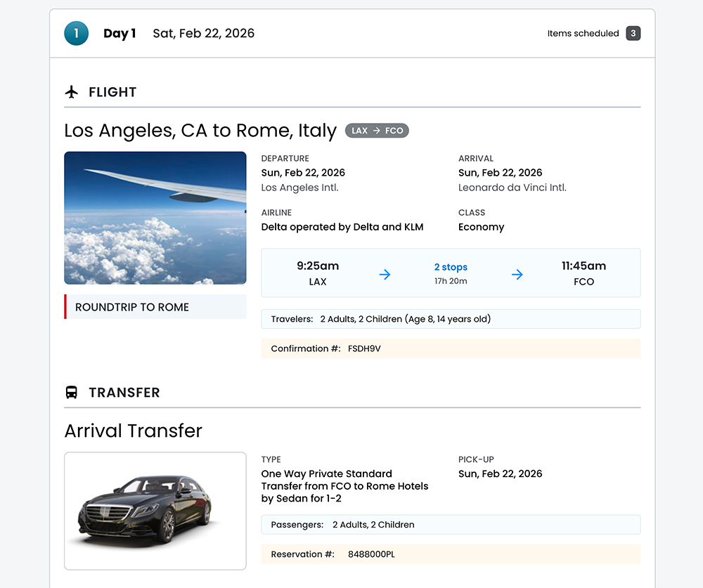Image resolution: width=703 pixels, height=588 pixels.
Task: Click the Los Angeles to Rome heading
Action: pos(200,131)
